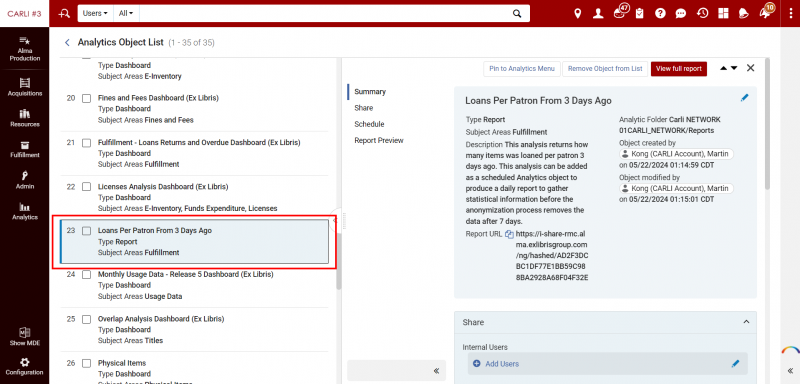Open the rocket icon with badge 10
Screen dimensions: 800x384
765,13
